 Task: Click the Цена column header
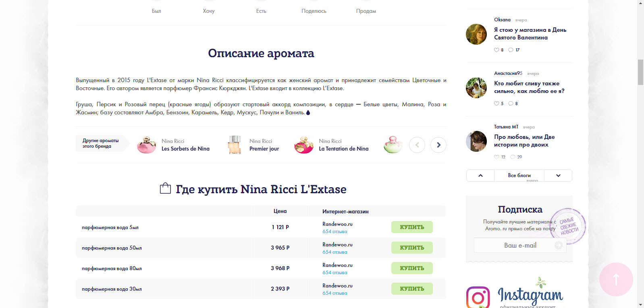tap(280, 211)
